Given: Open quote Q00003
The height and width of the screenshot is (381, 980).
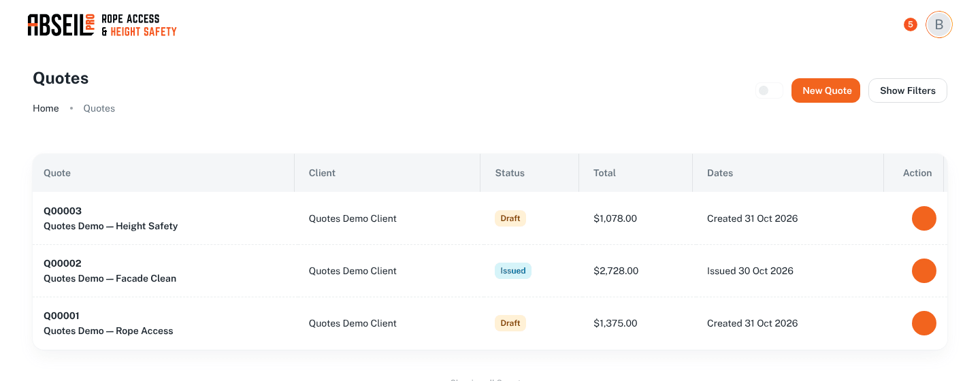Looking at the screenshot, I should click(63, 211).
